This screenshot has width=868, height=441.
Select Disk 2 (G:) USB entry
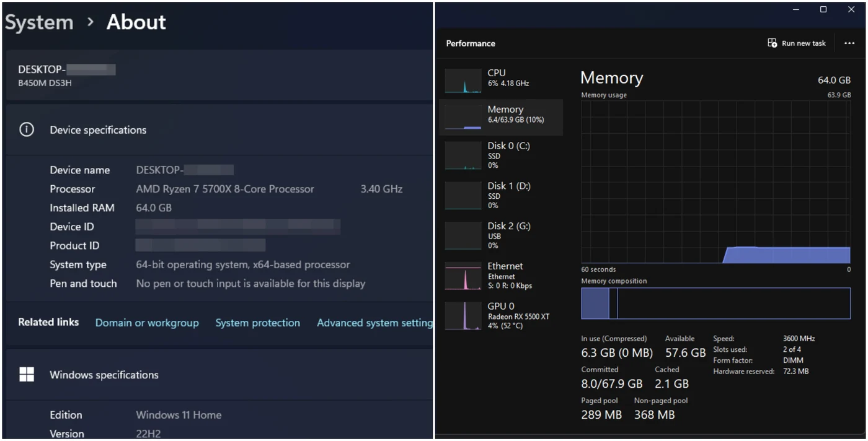(x=501, y=235)
